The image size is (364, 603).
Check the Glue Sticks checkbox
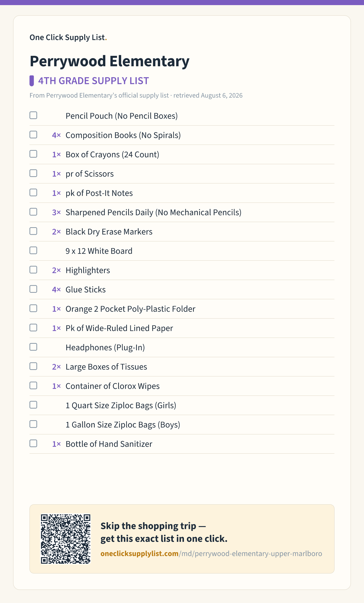[x=33, y=289]
